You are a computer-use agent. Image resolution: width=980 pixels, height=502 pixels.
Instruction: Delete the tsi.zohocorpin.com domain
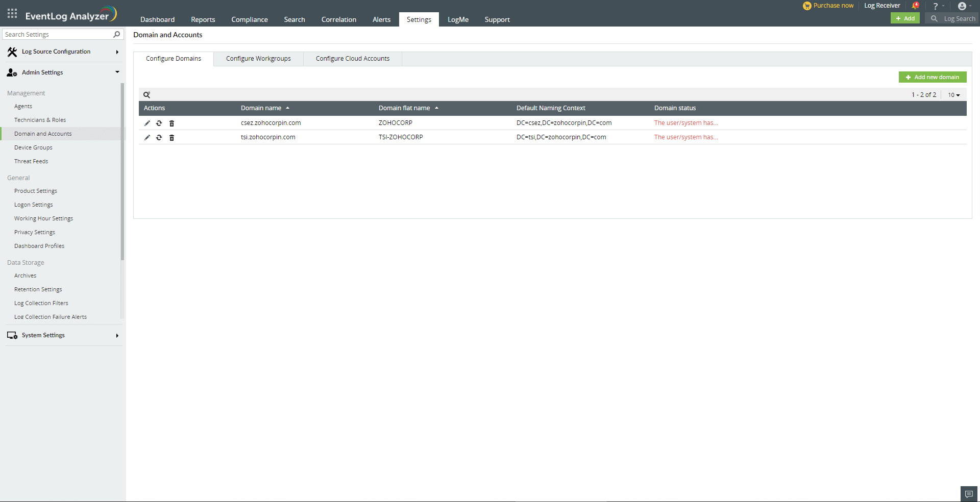(171, 138)
